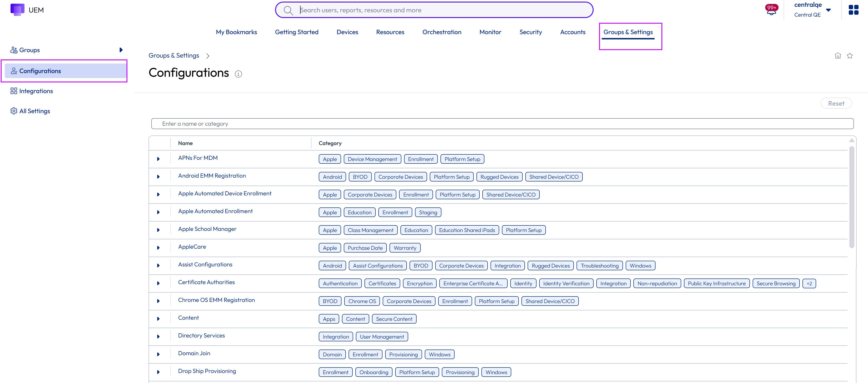Screen dimensions: 868x383
Task: Go to the Devices tab
Action: coord(347,32)
